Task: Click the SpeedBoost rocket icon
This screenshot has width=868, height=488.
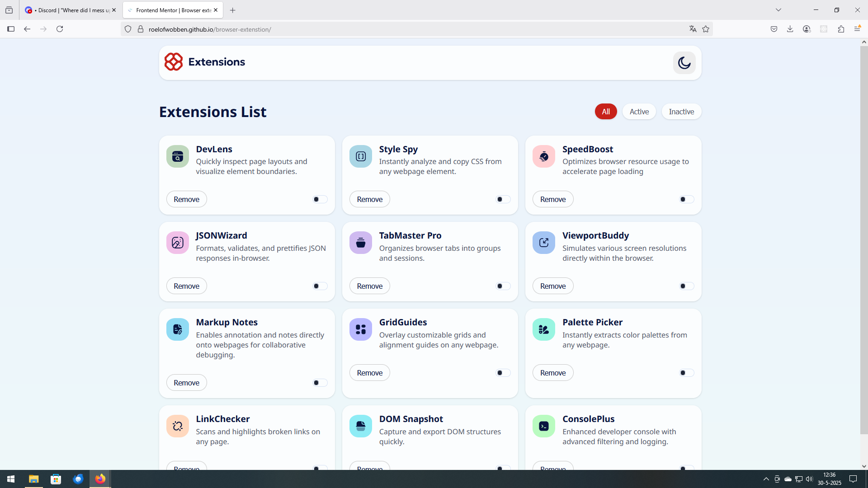Action: click(x=543, y=156)
